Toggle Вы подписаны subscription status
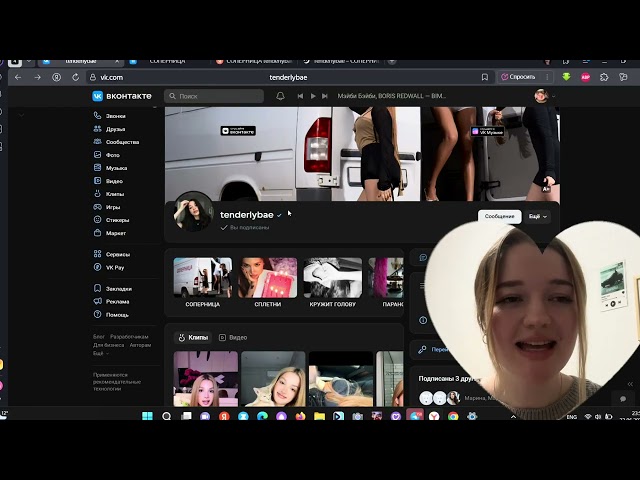 (x=245, y=227)
